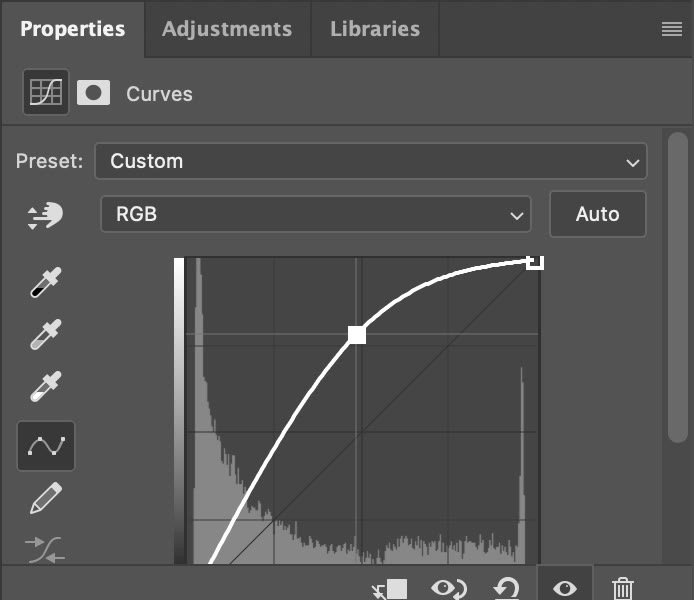Click the clip to layer icon
The image size is (694, 600).
tap(389, 589)
